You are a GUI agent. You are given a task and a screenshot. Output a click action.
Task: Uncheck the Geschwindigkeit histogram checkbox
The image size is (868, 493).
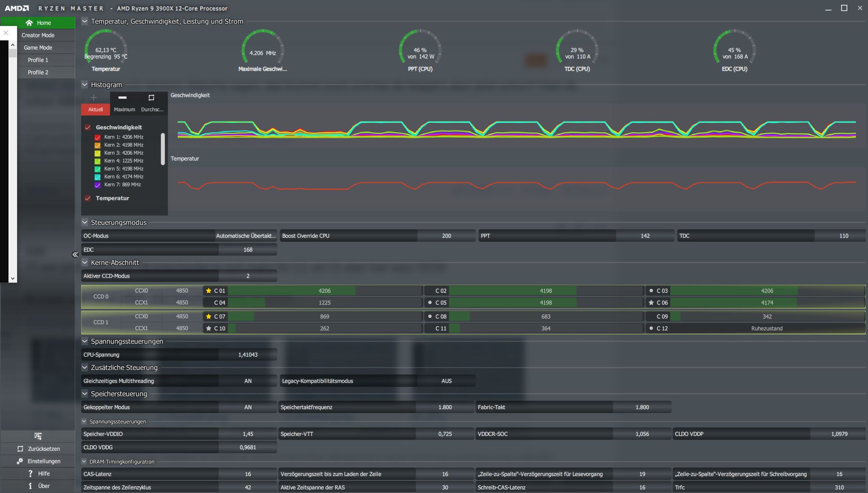tap(88, 127)
